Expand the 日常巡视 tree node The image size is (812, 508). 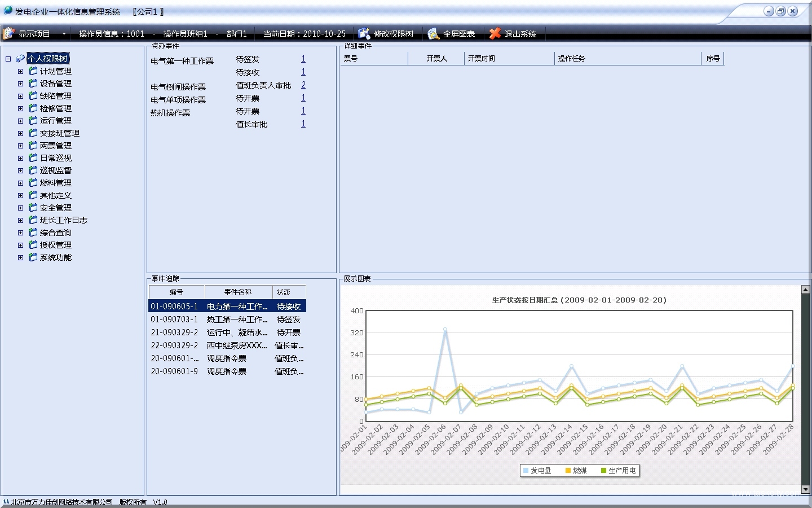point(20,158)
